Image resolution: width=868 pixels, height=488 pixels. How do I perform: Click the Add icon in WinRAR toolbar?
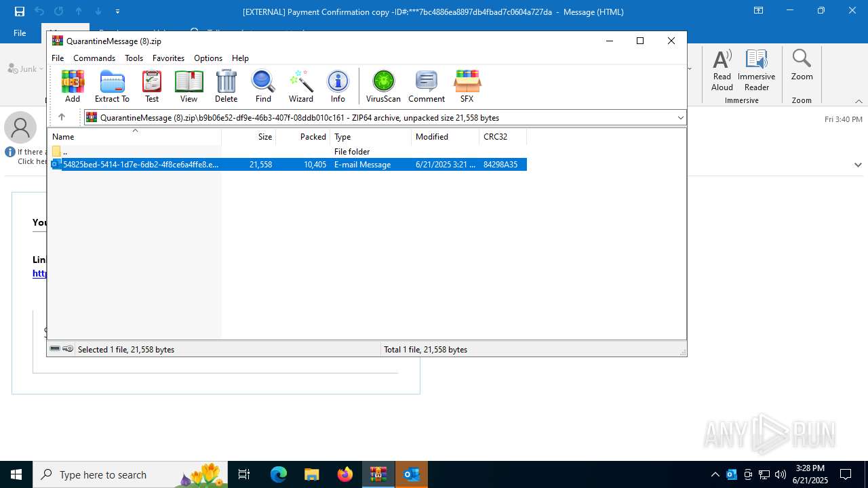tap(73, 86)
